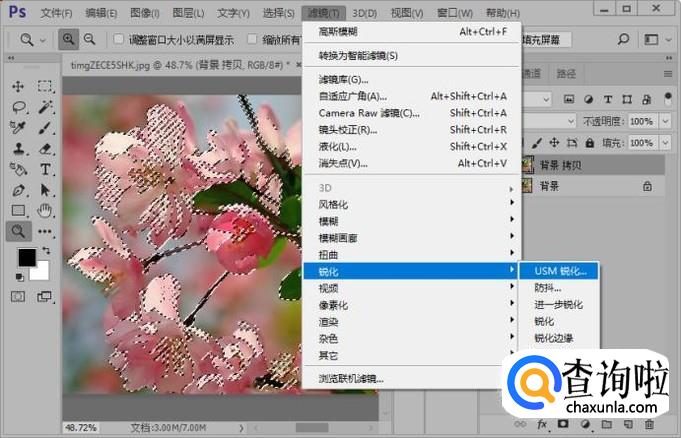Select the Rectangle shape tool
681x438 pixels.
18,211
